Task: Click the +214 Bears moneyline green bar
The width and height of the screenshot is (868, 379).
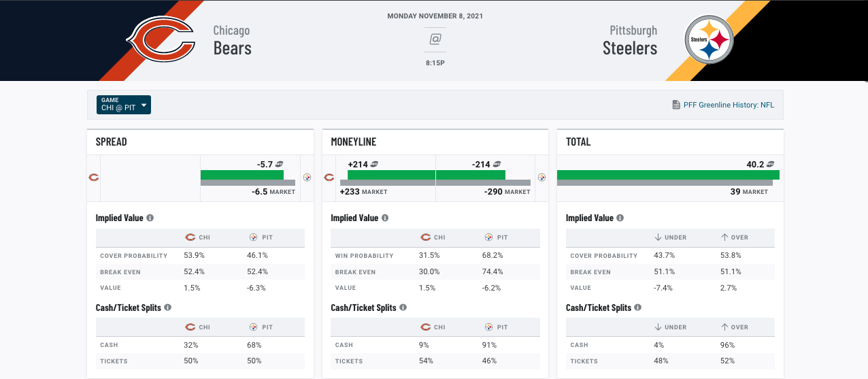Action: [x=391, y=175]
